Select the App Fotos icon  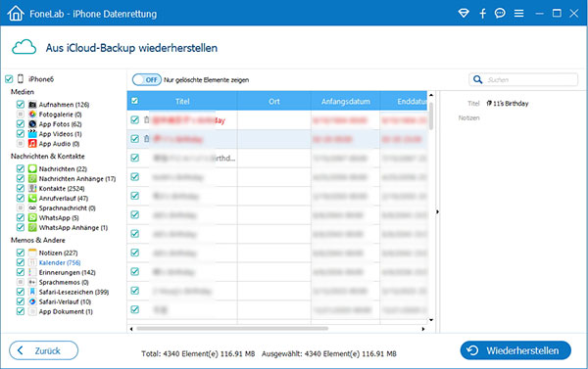[x=32, y=124]
